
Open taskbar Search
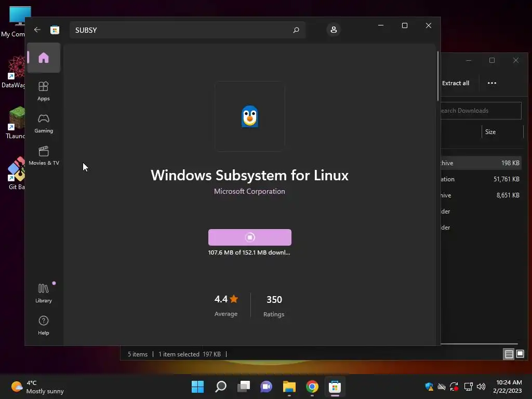[220, 387]
